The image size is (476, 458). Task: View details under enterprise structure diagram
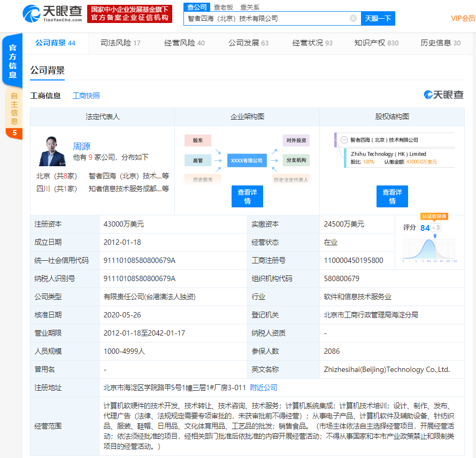click(247, 196)
